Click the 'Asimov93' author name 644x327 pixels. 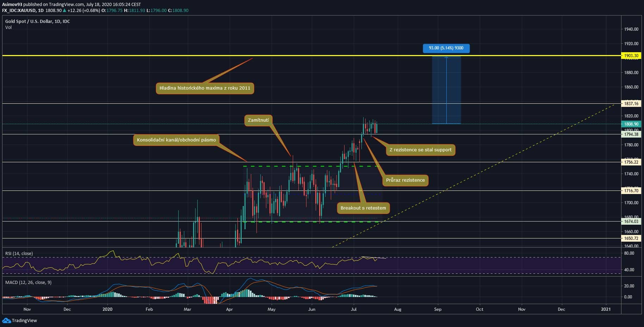12,5
